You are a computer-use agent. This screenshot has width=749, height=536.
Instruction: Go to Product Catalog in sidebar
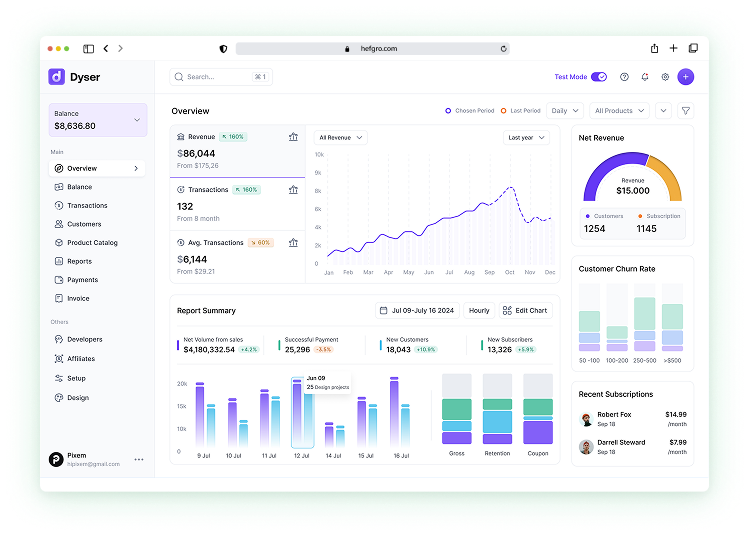point(92,243)
